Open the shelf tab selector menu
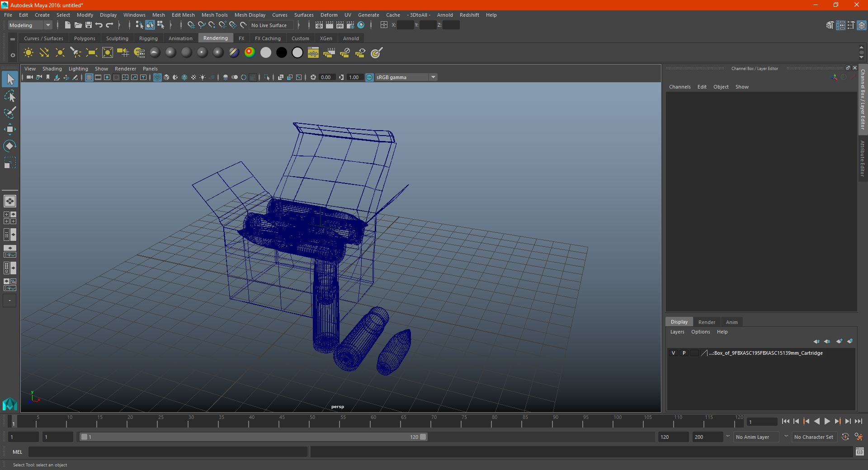This screenshot has width=868, height=470. pyautogui.click(x=13, y=39)
